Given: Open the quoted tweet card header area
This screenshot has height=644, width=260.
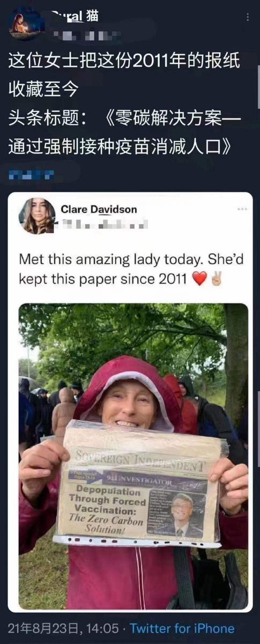Looking at the screenshot, I should tap(133, 216).
